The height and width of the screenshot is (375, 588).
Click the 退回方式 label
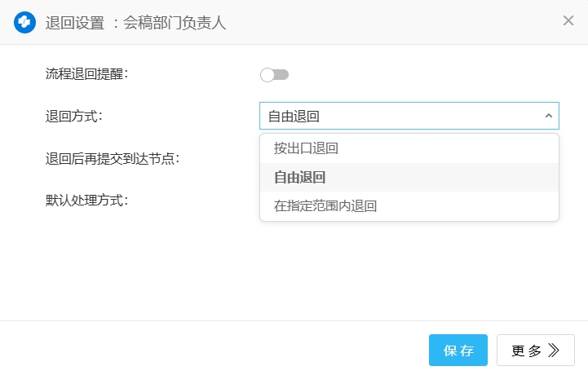point(73,116)
